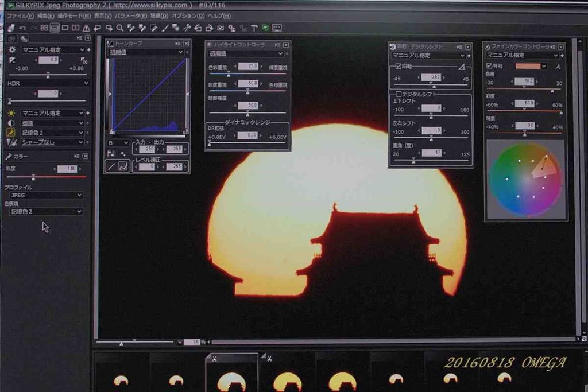Click the Undo arrow in the toolbar
The height and width of the screenshot is (392, 588).
(x=22, y=28)
